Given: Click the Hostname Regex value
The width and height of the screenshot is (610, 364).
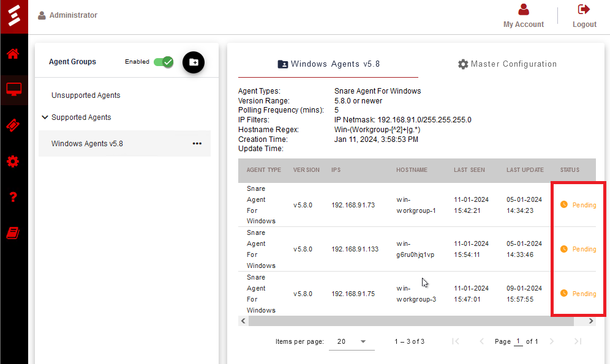Looking at the screenshot, I should click(377, 130).
